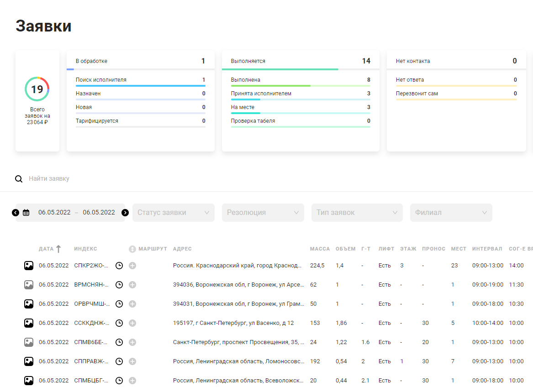The height and width of the screenshot is (392, 533).
Task: Select Принята исполнителем status row
Action: tap(301, 94)
